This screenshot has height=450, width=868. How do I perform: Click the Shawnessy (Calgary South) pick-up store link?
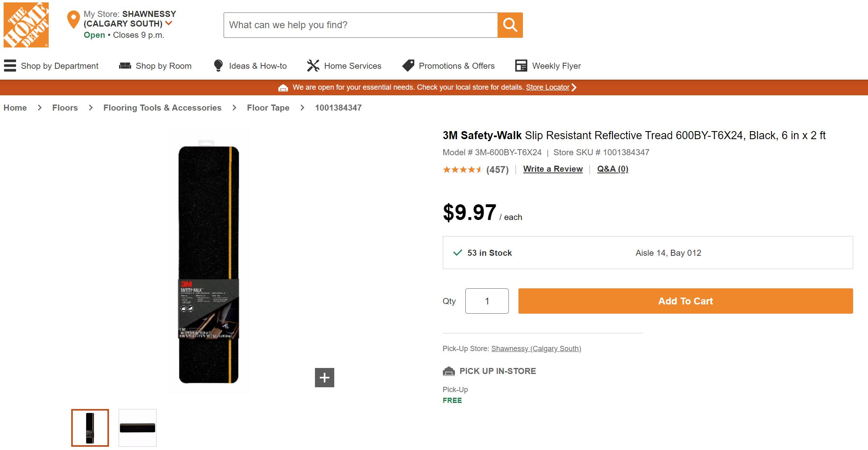point(536,349)
